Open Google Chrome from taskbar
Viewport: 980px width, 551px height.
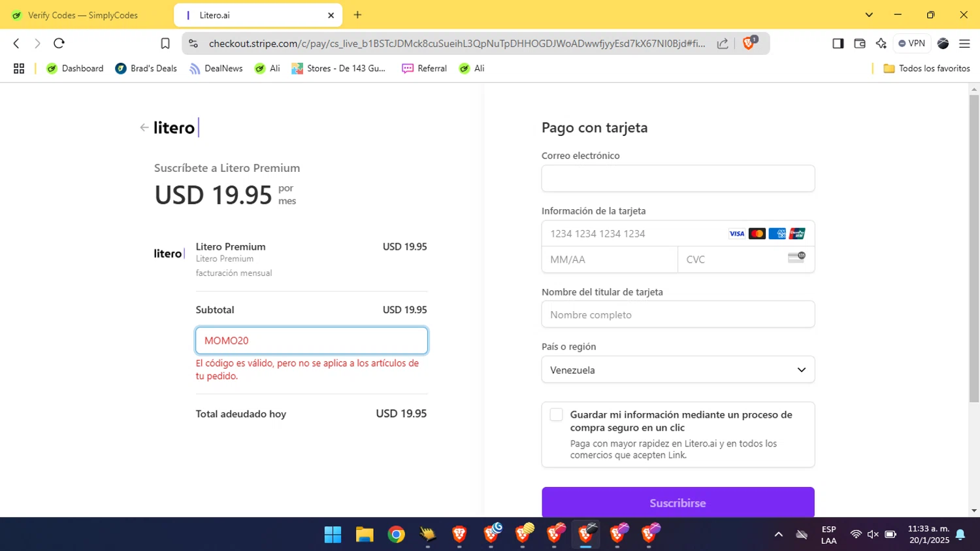pos(396,535)
